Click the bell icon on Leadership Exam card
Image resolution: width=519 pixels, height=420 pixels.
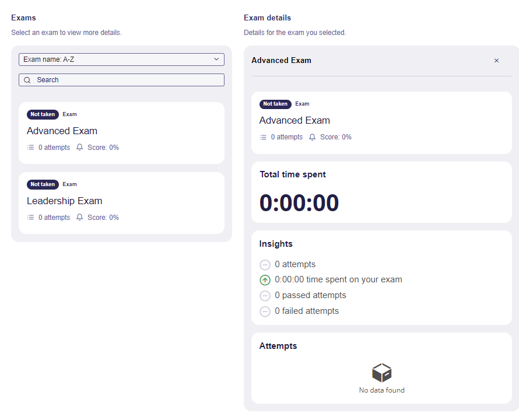(x=79, y=217)
